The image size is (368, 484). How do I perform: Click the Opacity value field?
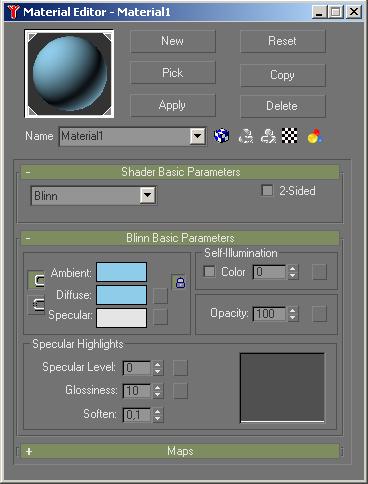[x=269, y=314]
